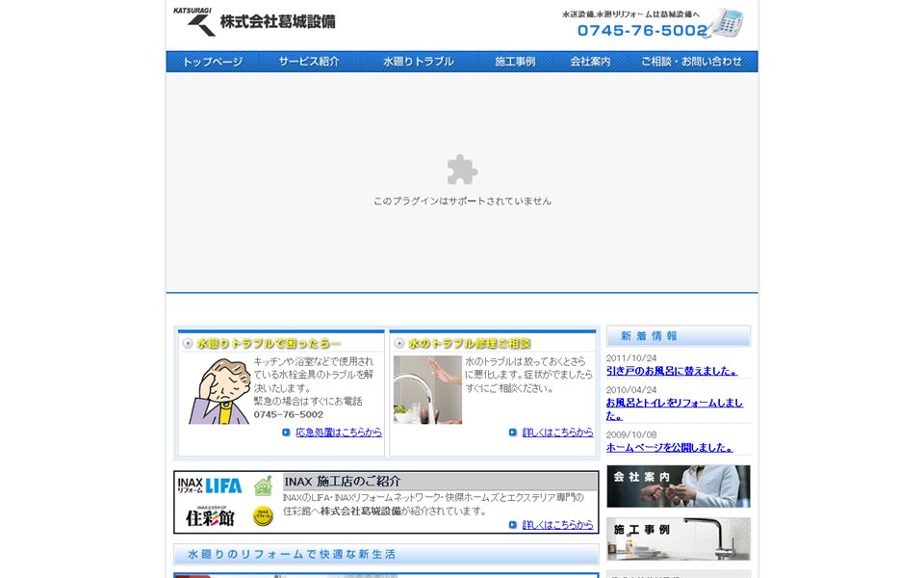Open news link お風呂とトイレをリフォームしました。
Screen dimensions: 924x578
coord(675,408)
